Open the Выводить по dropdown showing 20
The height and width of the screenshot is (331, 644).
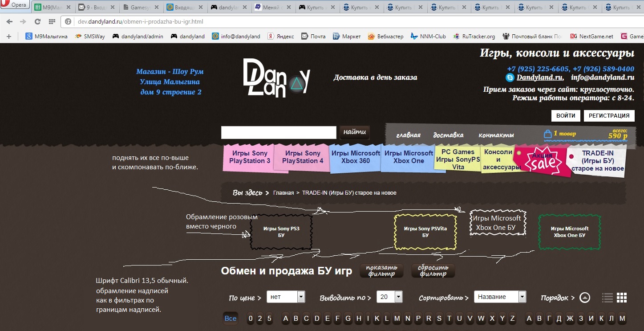click(389, 297)
